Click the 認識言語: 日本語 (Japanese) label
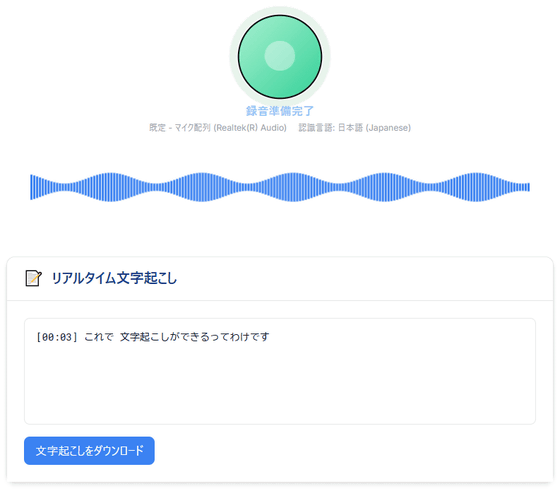 355,127
